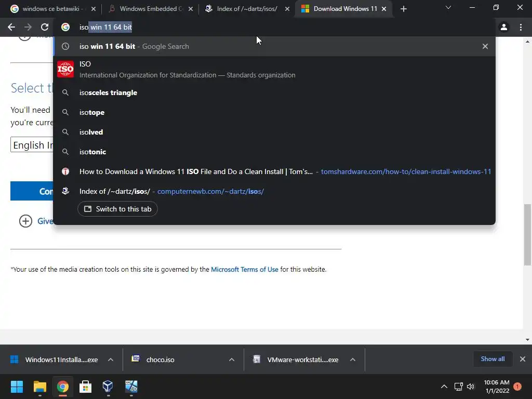Open the network status tray icon

pyautogui.click(x=458, y=387)
